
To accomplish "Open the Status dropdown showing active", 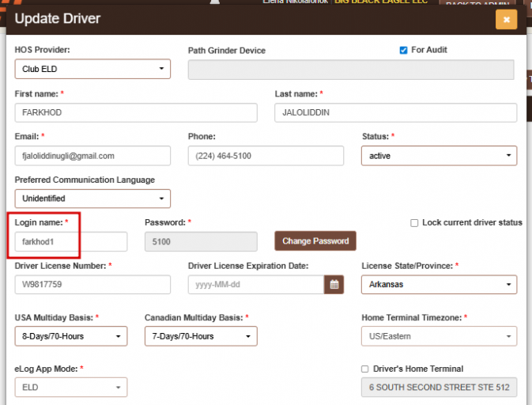I will (439, 156).
